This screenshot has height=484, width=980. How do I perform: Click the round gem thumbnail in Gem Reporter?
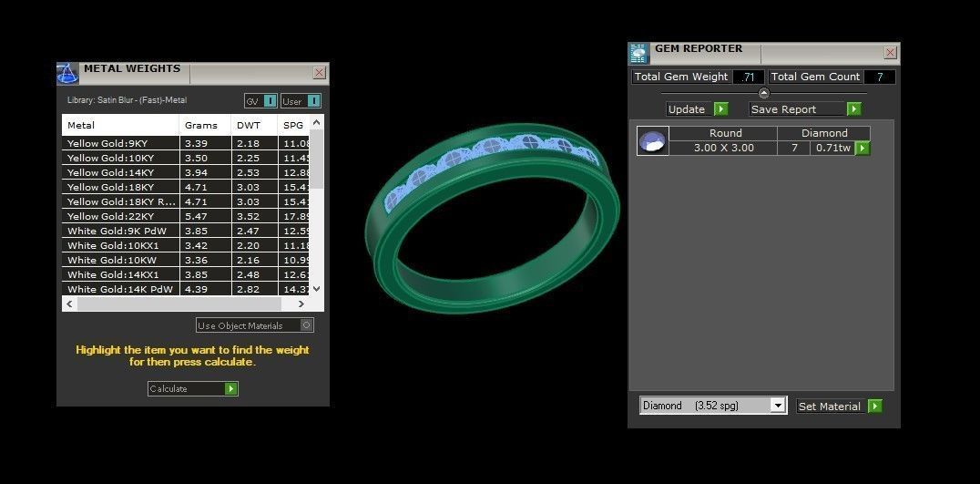652,140
